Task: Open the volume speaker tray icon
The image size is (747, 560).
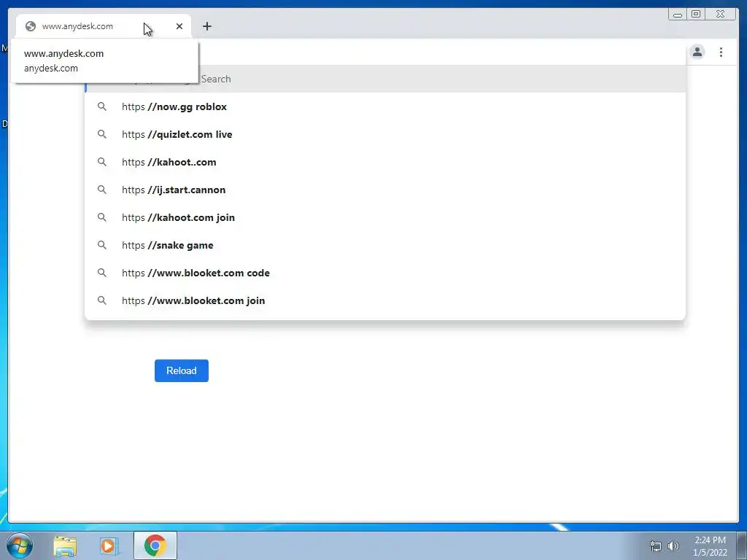Action: coord(673,546)
